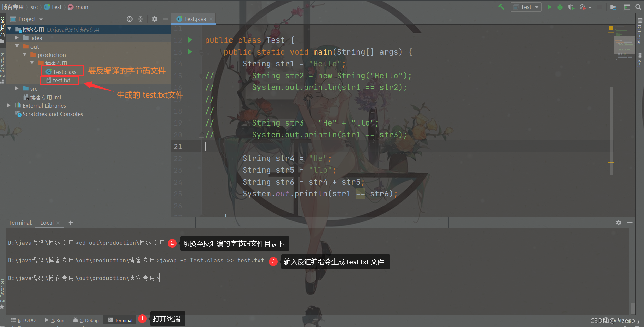Toggle fold marker at line 20 comment
This screenshot has width=644, height=327.
(x=201, y=135)
